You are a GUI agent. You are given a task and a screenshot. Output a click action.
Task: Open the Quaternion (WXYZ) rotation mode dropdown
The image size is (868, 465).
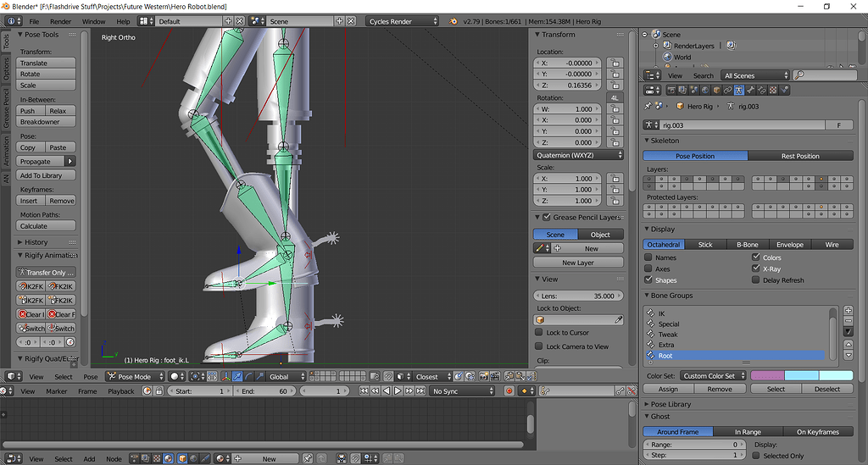[578, 155]
